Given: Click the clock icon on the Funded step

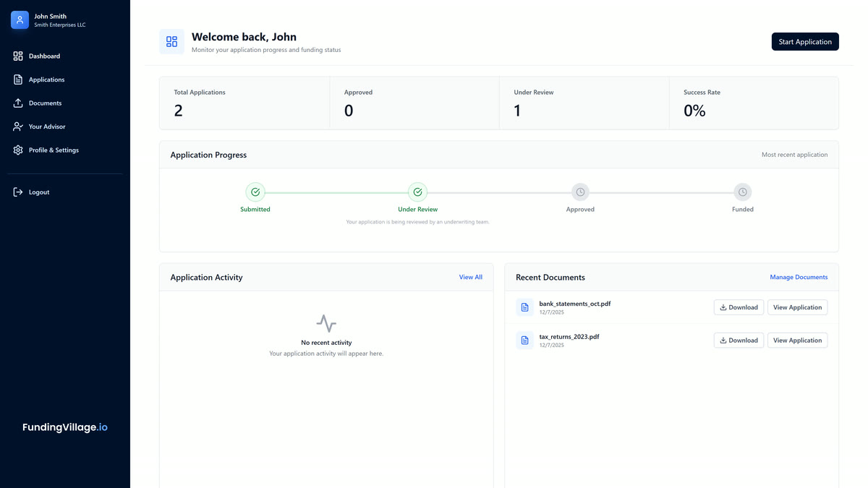Looking at the screenshot, I should coord(742,192).
